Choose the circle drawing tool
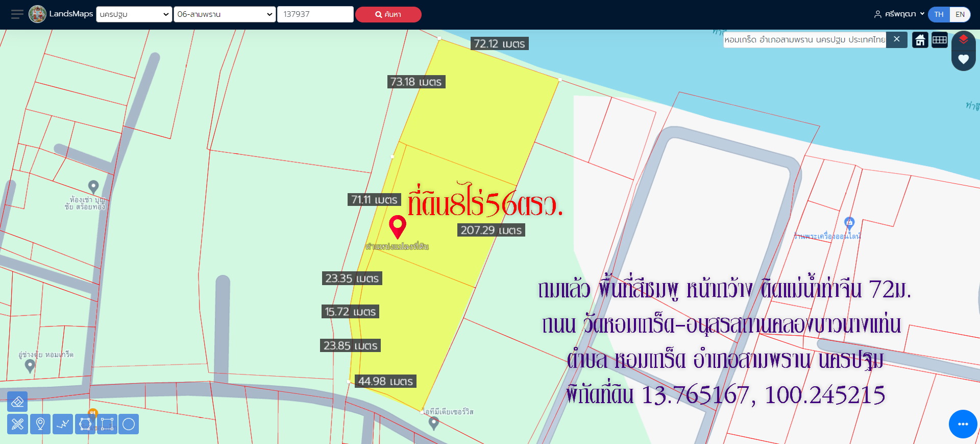The height and width of the screenshot is (444, 980). click(129, 424)
